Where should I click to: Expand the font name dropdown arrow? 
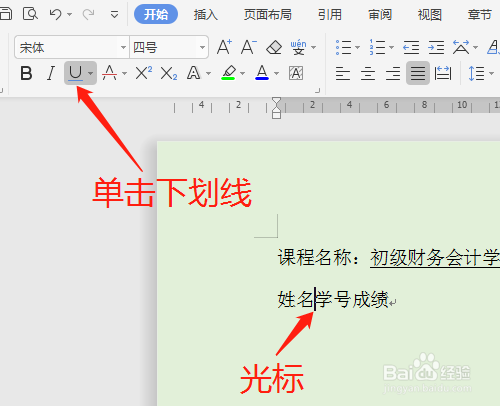click(123, 47)
